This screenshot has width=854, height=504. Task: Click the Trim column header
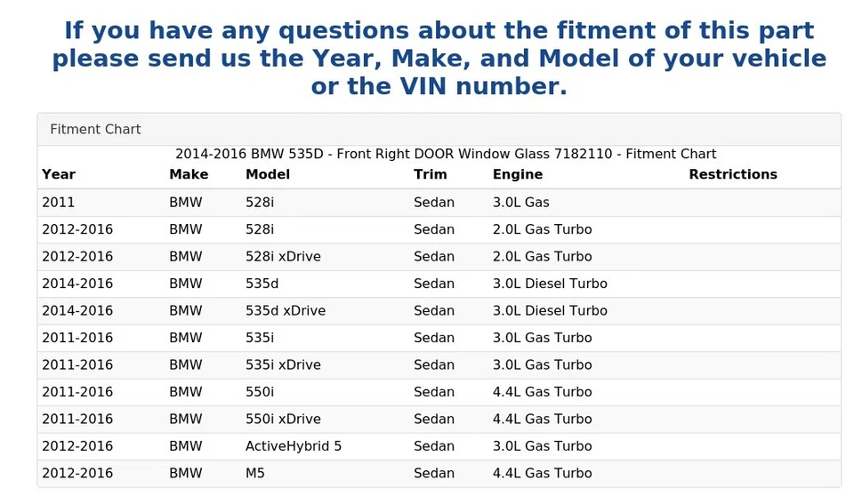coord(431,174)
